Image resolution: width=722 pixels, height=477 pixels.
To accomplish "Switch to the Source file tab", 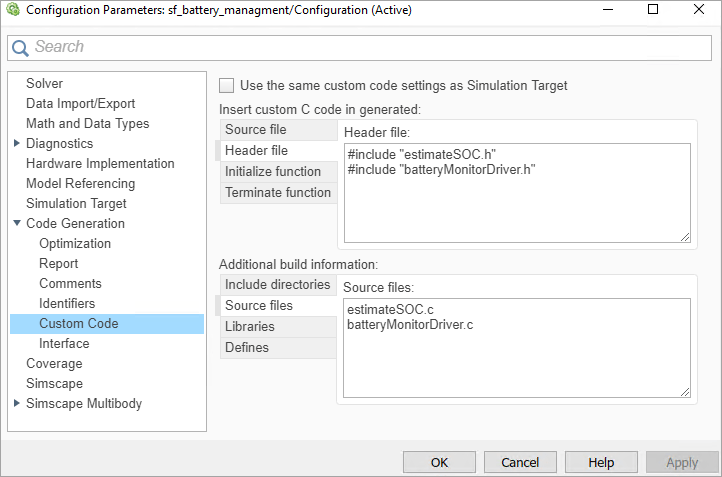I will [x=279, y=129].
